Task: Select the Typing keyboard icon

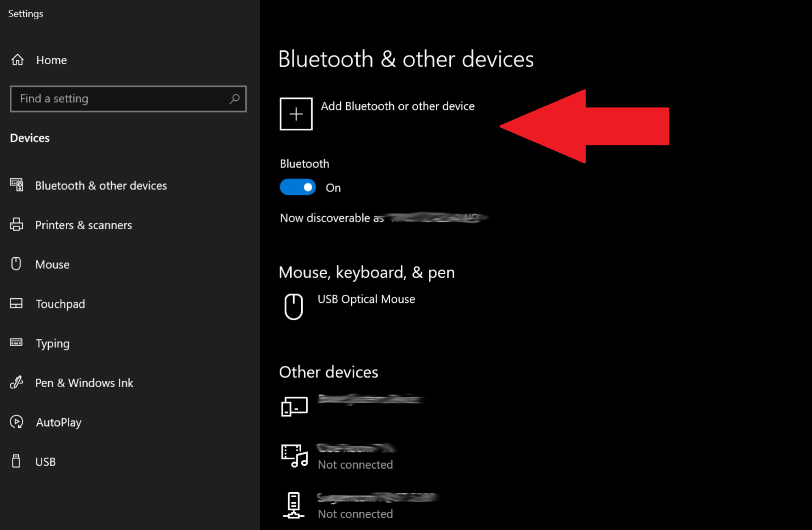Action: pos(17,343)
